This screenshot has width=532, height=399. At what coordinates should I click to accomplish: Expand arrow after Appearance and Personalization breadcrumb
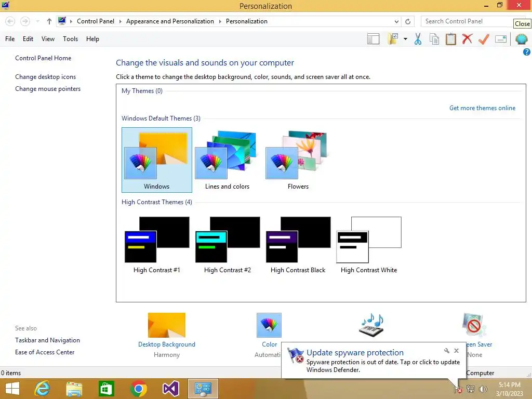(x=220, y=21)
